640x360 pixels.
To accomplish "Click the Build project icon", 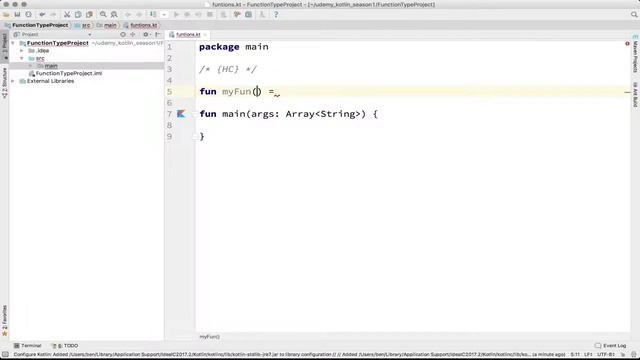I will [153, 15].
